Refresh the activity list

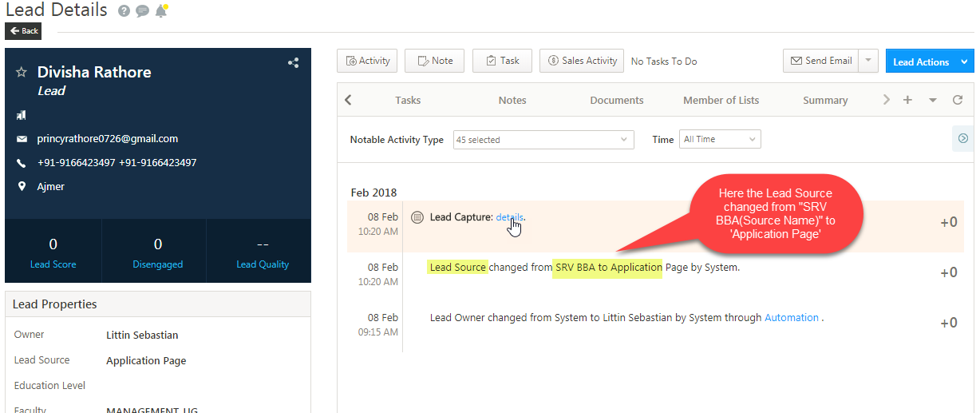point(958,100)
